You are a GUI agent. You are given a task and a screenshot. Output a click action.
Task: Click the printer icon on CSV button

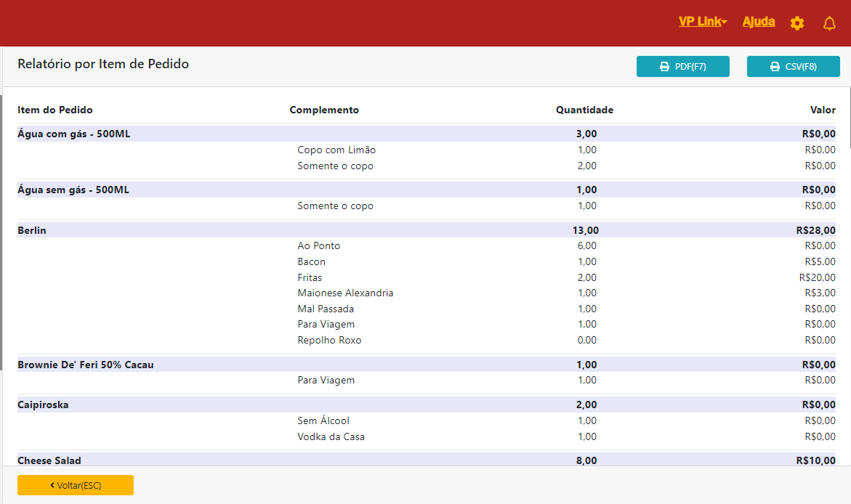pos(775,67)
